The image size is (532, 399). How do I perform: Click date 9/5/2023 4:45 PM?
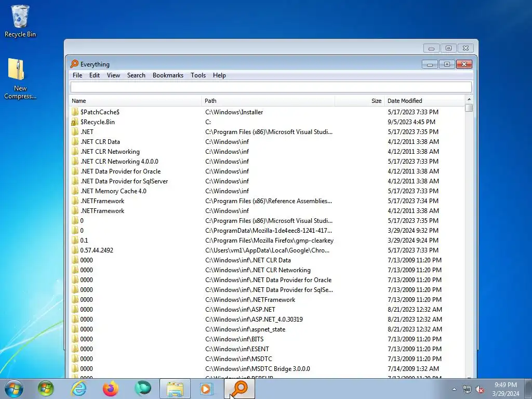(411, 122)
